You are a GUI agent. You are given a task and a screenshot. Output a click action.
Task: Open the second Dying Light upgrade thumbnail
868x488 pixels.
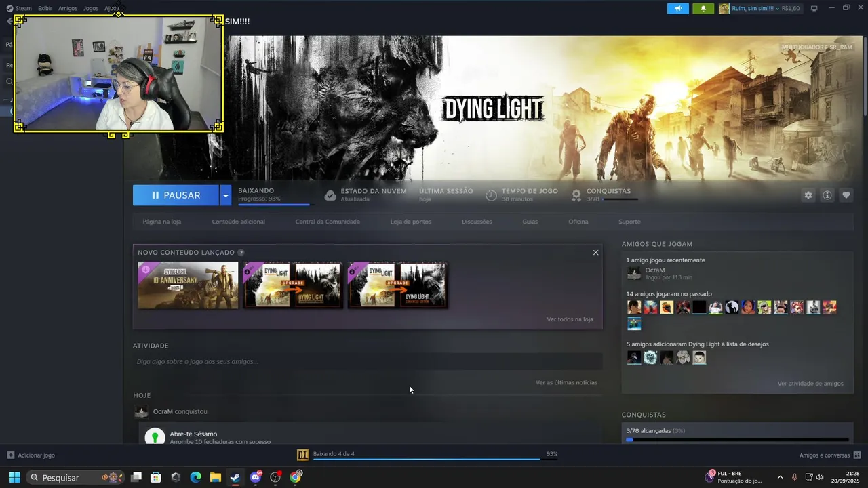point(293,285)
